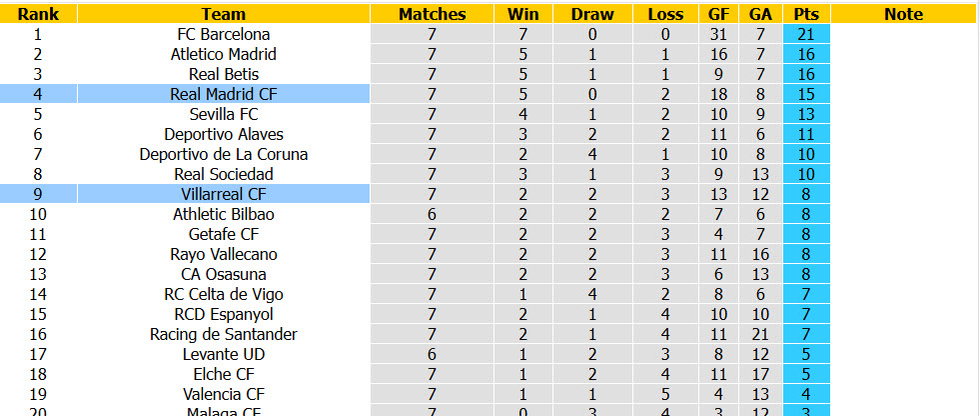Click the Pts column header
980x416 pixels.
pyautogui.click(x=806, y=14)
